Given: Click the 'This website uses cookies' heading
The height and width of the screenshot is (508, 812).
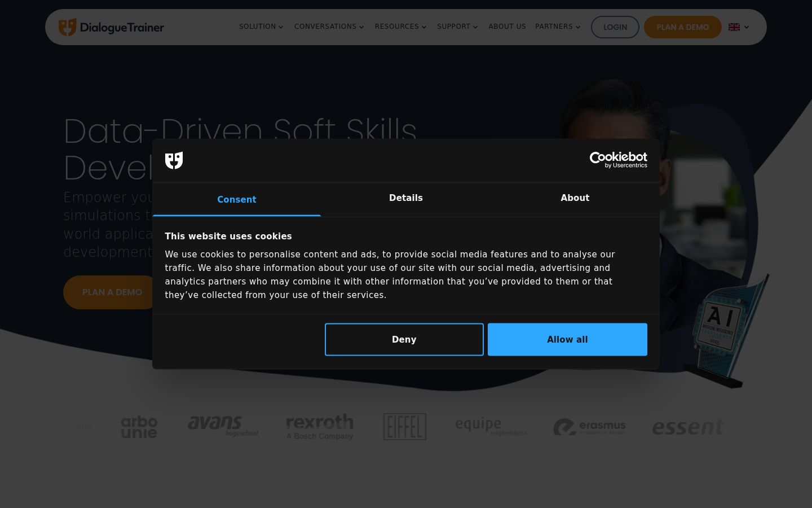Looking at the screenshot, I should tap(228, 237).
